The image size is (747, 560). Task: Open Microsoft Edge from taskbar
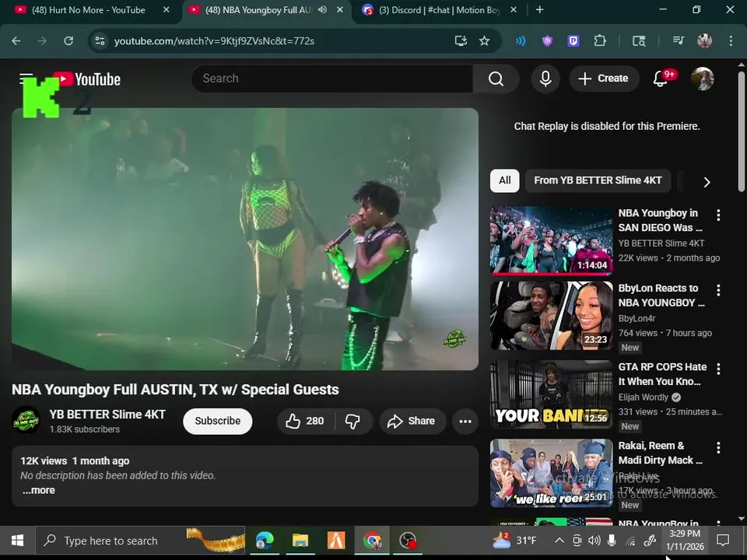[265, 541]
